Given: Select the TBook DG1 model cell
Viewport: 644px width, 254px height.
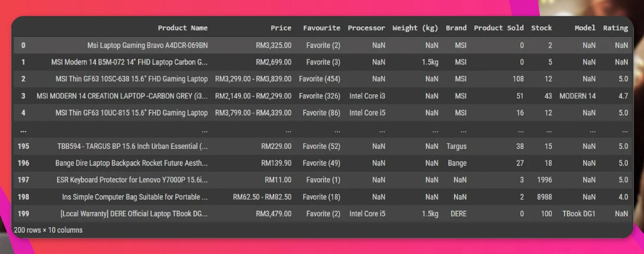Looking at the screenshot, I should [x=579, y=213].
